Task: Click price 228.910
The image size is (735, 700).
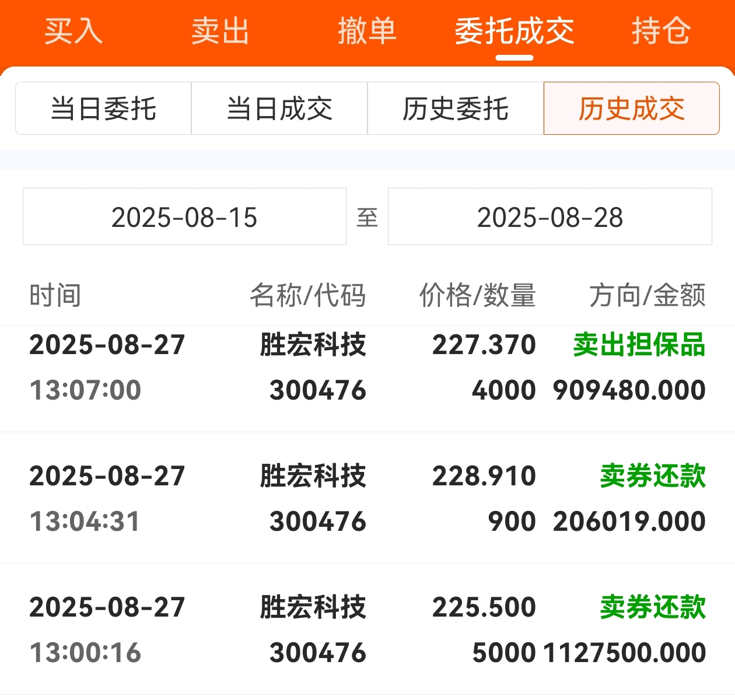Action: [484, 476]
